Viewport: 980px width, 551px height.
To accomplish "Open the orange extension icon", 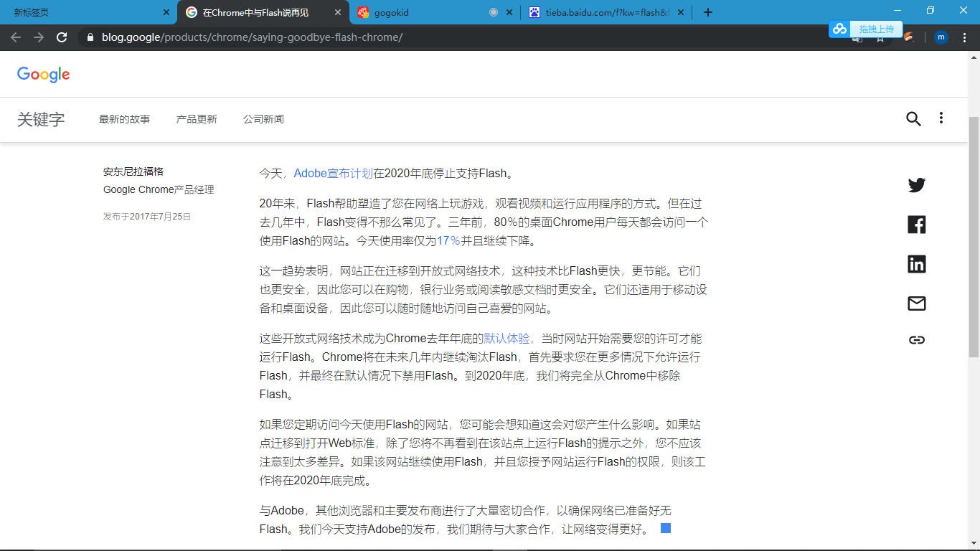I will click(908, 37).
